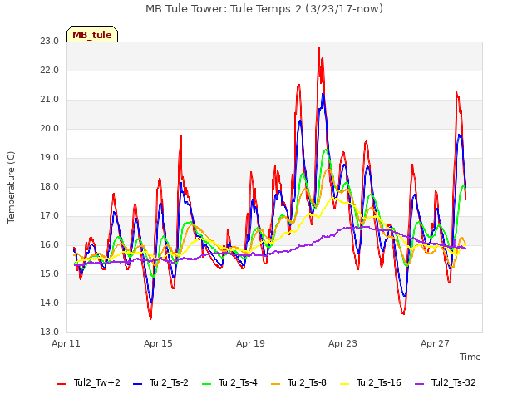
Task: Click the red line's highest peak near 23
Action: 319,48
